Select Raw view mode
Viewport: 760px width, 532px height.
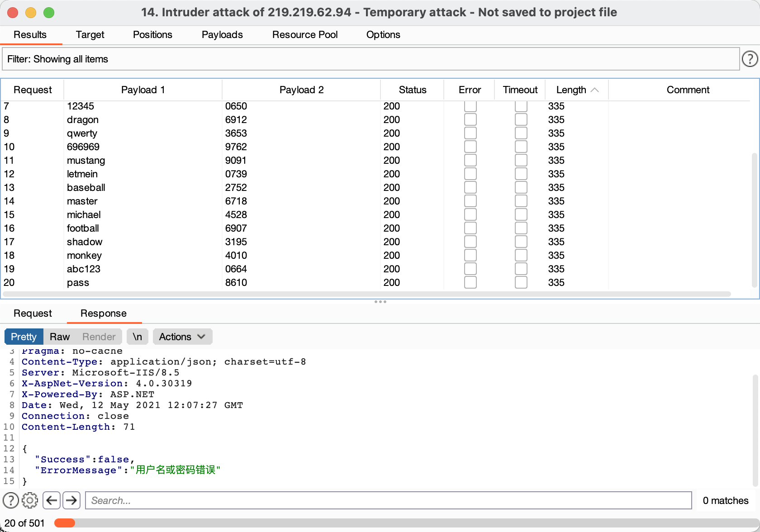tap(60, 337)
